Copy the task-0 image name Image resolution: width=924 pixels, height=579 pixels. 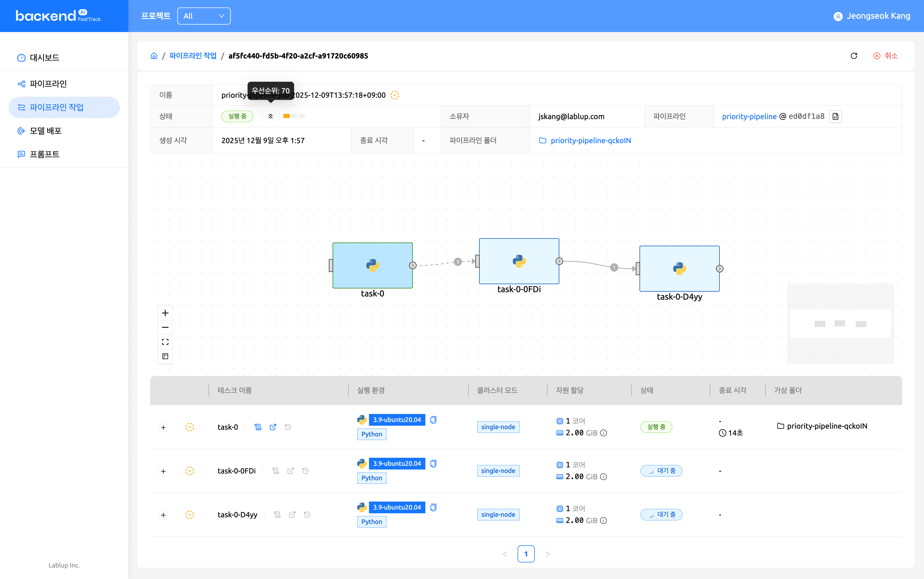[x=433, y=420]
